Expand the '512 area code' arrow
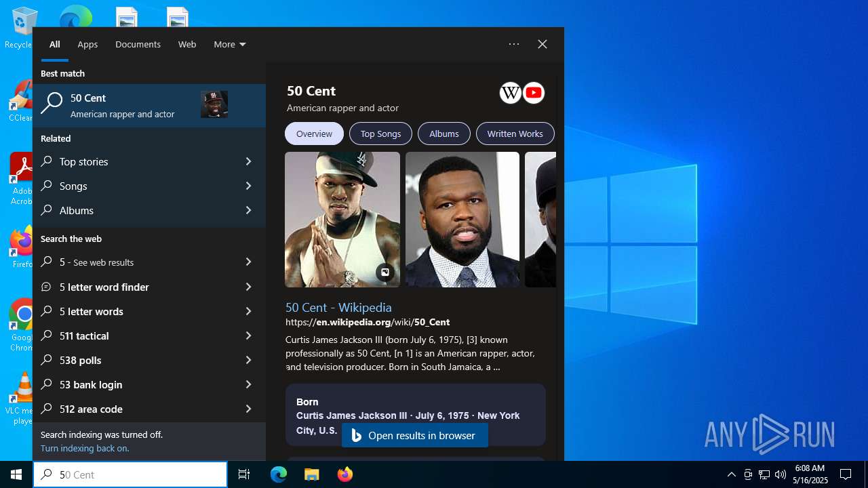 (x=248, y=409)
